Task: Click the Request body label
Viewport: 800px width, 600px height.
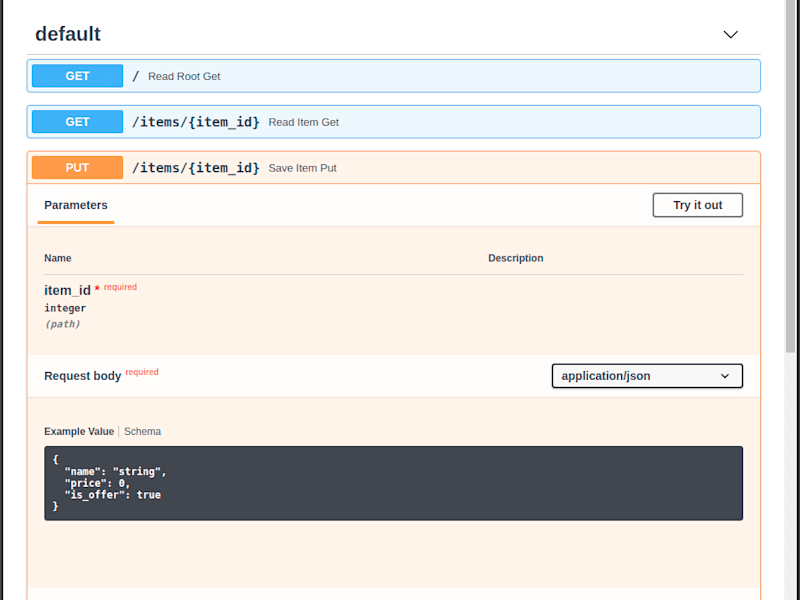Action: coord(83,376)
